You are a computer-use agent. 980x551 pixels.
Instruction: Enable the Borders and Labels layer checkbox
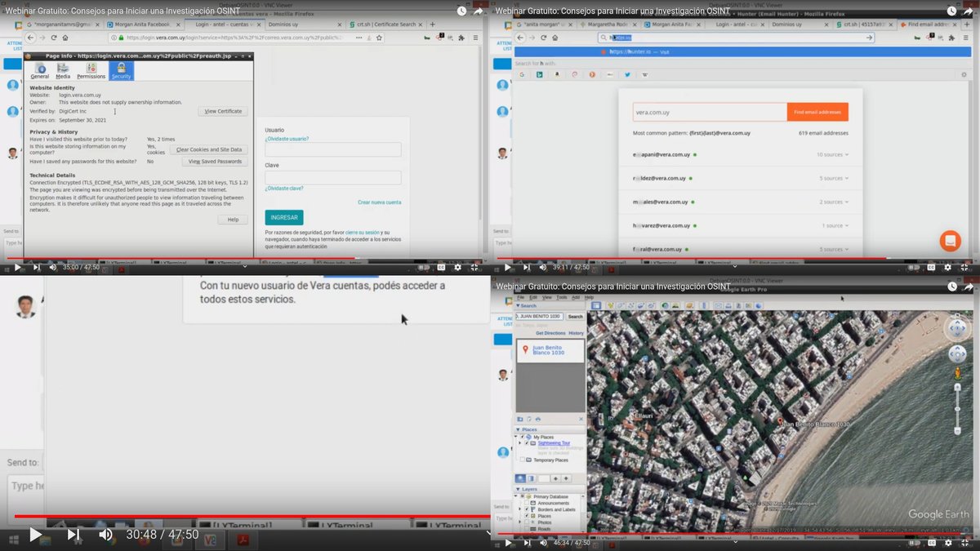pos(527,509)
